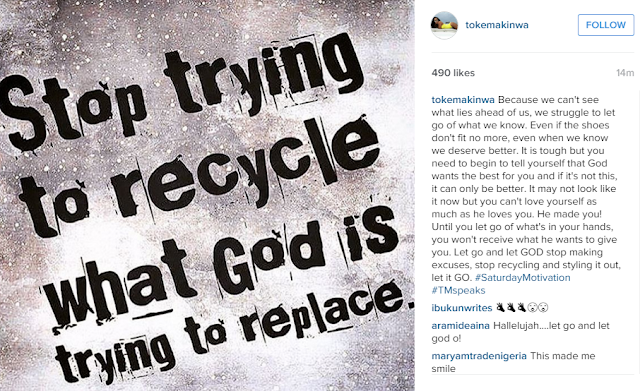Open the #SaturdayMotivation hashtag
This screenshot has height=391, width=640.
click(522, 278)
